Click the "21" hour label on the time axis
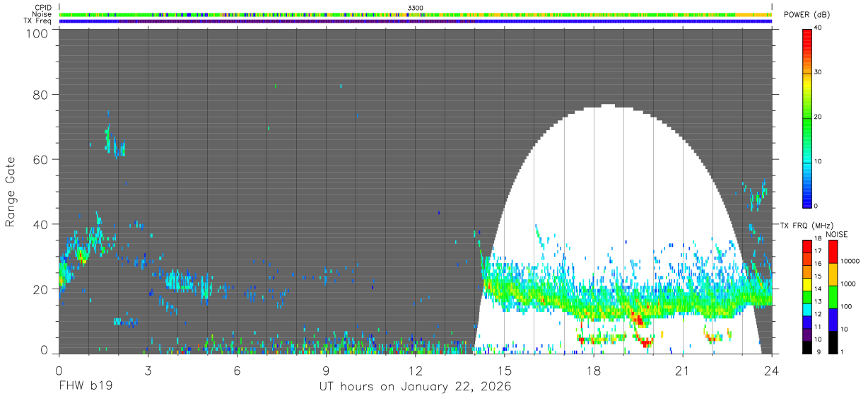The width and height of the screenshot is (868, 401). click(x=682, y=370)
